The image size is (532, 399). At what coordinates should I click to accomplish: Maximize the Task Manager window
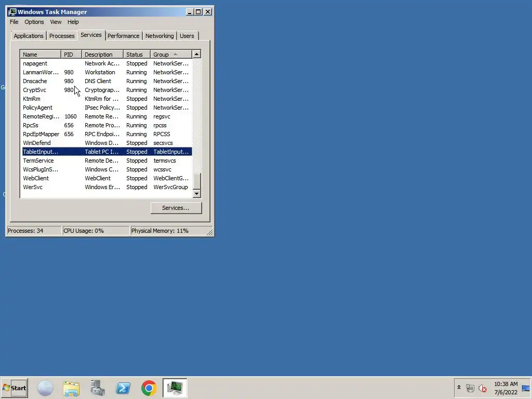coord(198,12)
